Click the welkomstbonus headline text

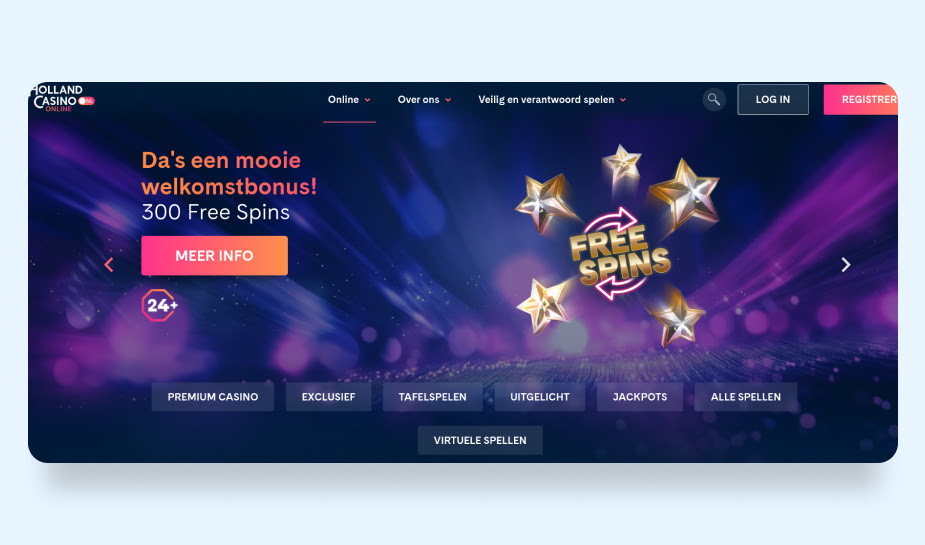pos(229,173)
